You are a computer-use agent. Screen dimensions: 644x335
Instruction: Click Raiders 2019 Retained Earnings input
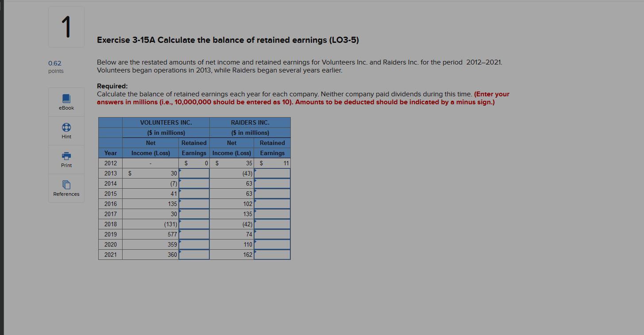pyautogui.click(x=272, y=234)
